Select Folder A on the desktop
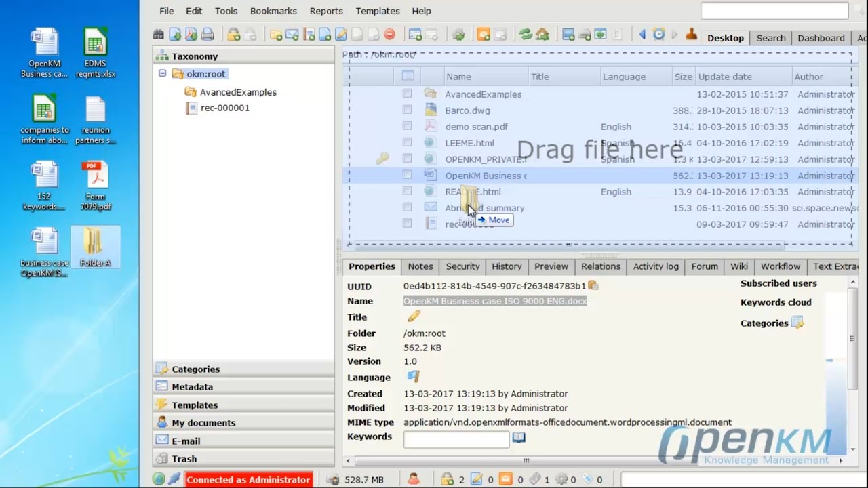This screenshot has height=488, width=868. (96, 248)
